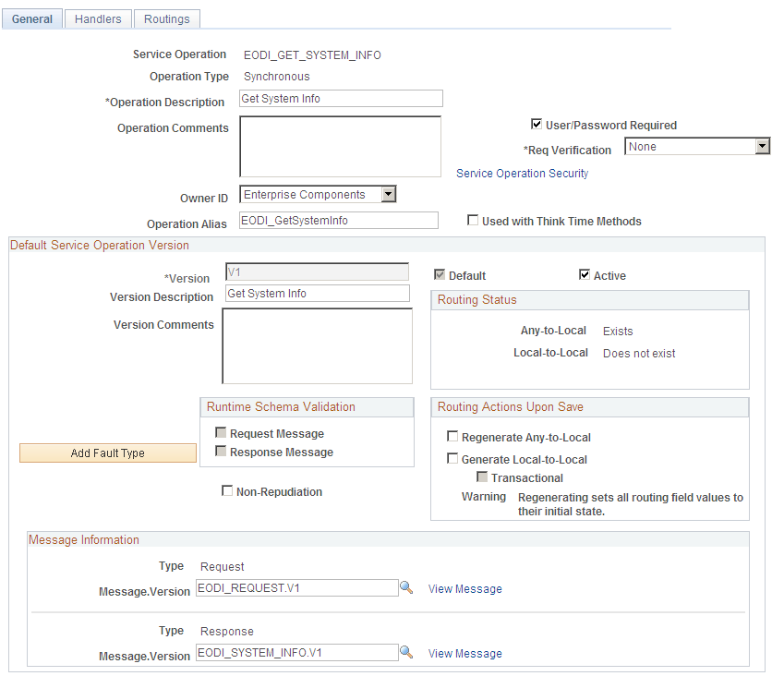Switch to the Handlers tab

(97, 18)
